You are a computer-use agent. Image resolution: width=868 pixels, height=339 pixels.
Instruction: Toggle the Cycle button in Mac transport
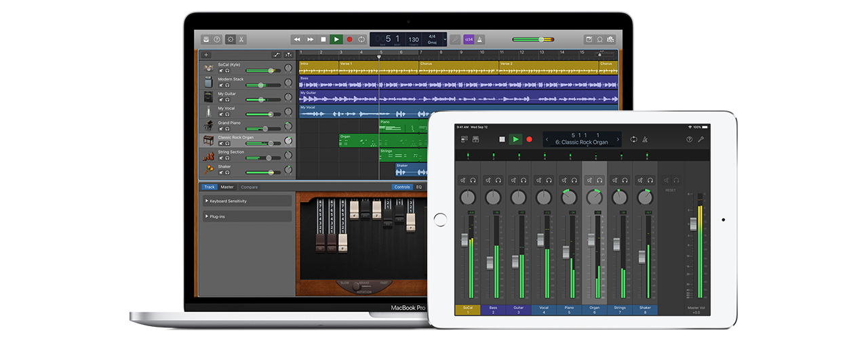(x=363, y=39)
